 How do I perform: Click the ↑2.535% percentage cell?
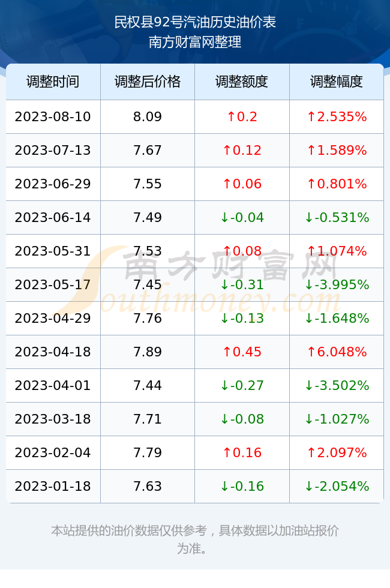(337, 116)
